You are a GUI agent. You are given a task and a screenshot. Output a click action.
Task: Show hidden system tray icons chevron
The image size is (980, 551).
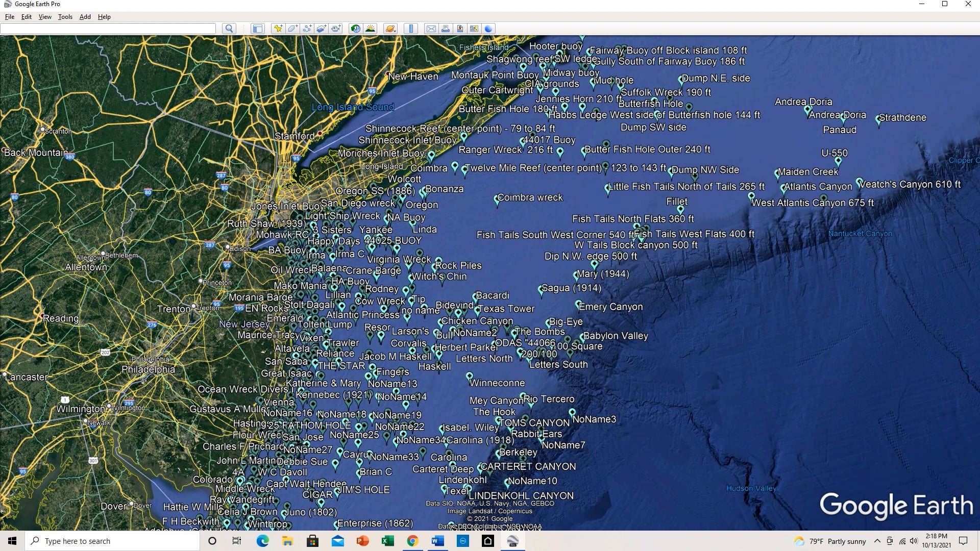click(x=877, y=541)
